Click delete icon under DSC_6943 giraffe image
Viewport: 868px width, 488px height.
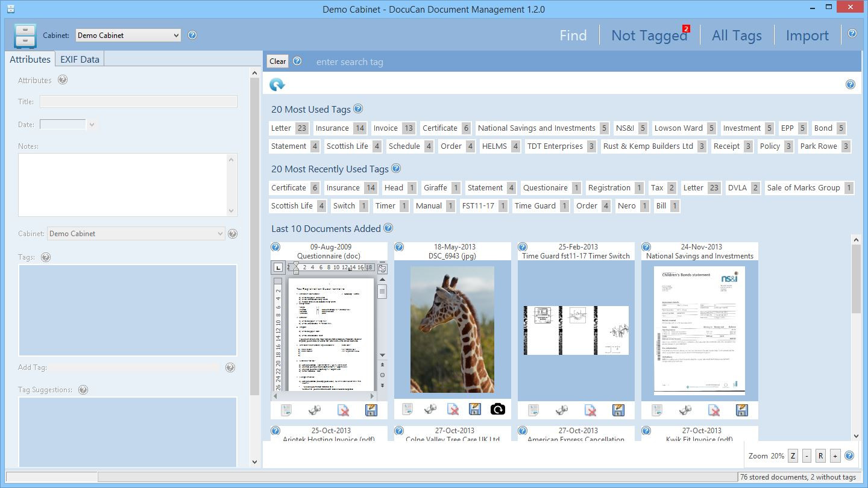(453, 410)
